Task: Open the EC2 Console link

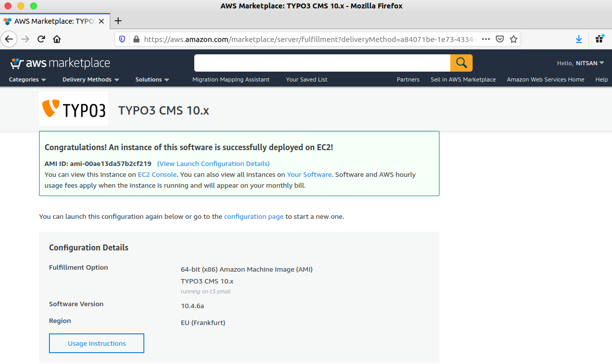Action: click(157, 174)
